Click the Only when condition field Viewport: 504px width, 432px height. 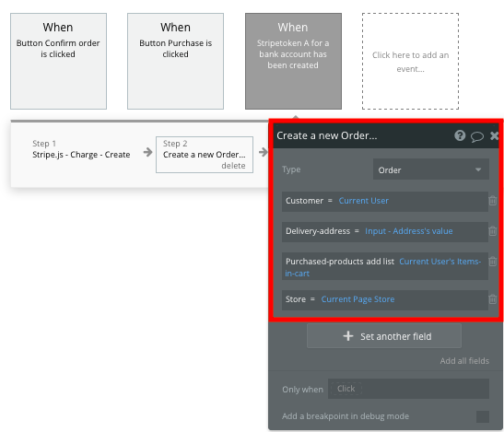click(x=408, y=389)
